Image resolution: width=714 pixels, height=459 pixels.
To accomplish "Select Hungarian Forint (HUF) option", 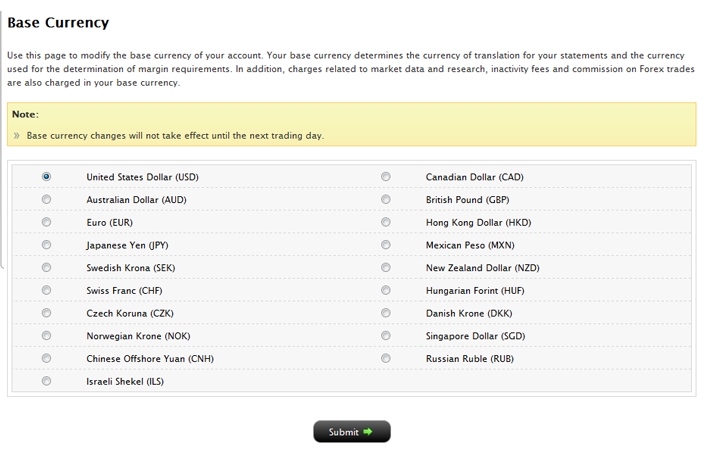I will click(x=386, y=291).
